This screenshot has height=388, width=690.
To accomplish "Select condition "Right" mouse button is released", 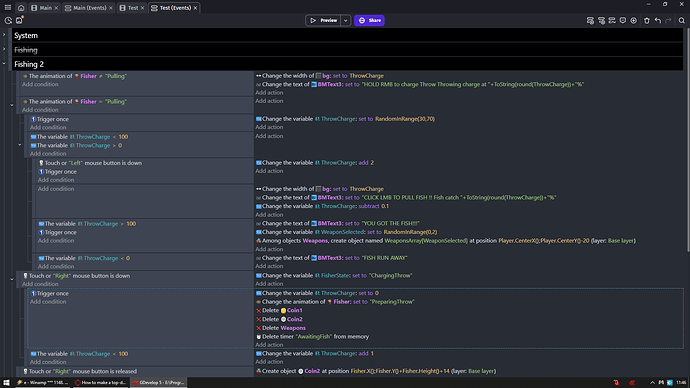I will coord(80,371).
